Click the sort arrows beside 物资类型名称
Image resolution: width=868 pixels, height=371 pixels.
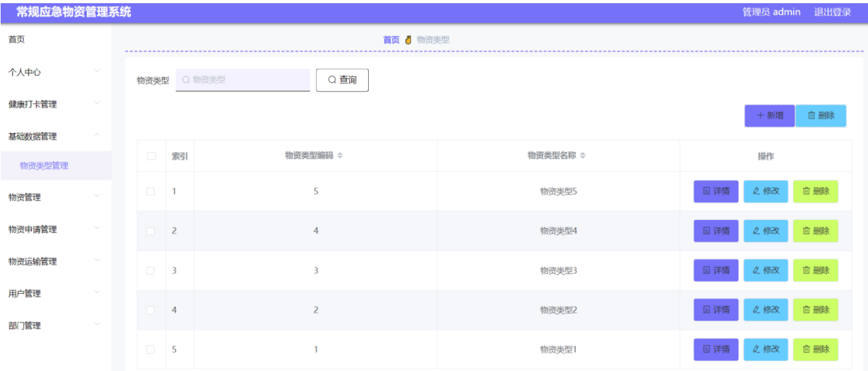583,156
